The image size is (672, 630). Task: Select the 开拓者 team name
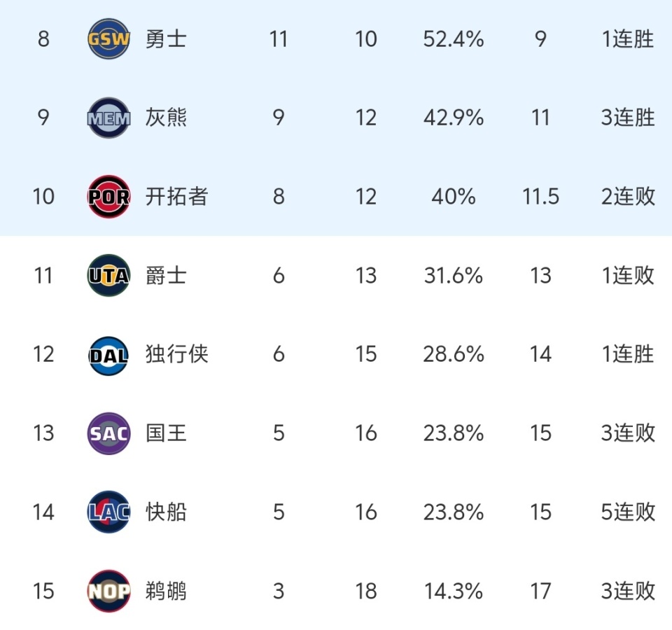[176, 197]
